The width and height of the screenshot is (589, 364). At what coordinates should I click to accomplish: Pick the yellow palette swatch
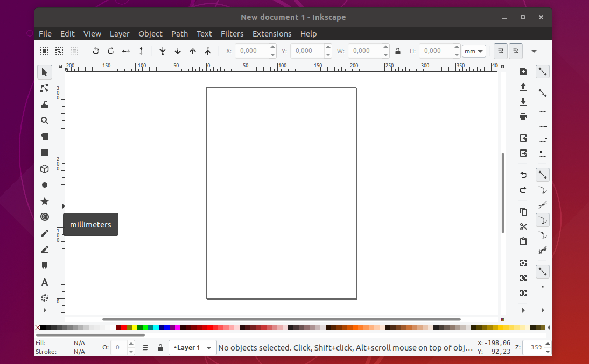(135, 327)
